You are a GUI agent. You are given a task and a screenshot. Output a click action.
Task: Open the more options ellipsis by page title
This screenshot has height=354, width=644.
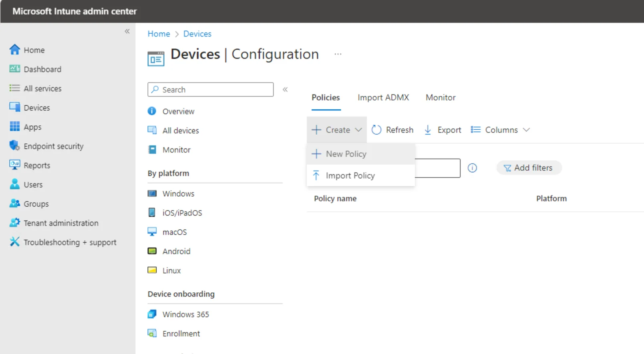(338, 54)
